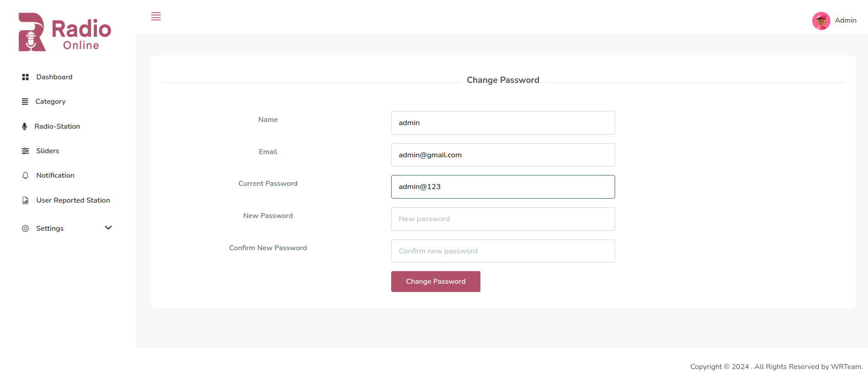Click the Radio-Station microphone icon
The image size is (868, 384).
coord(24,126)
